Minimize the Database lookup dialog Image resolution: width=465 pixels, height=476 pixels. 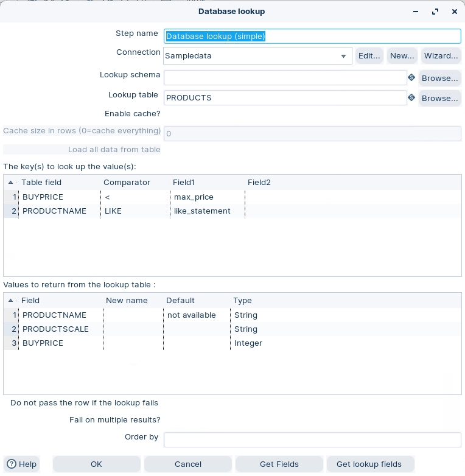(416, 12)
